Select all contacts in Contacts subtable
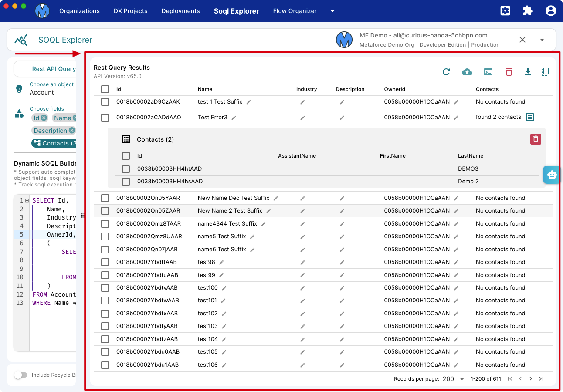 tap(126, 156)
